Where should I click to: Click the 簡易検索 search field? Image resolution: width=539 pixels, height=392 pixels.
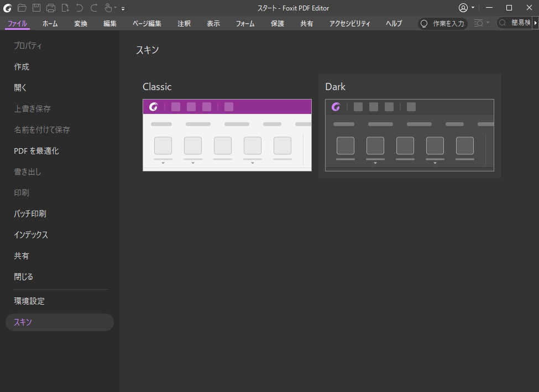(x=517, y=23)
